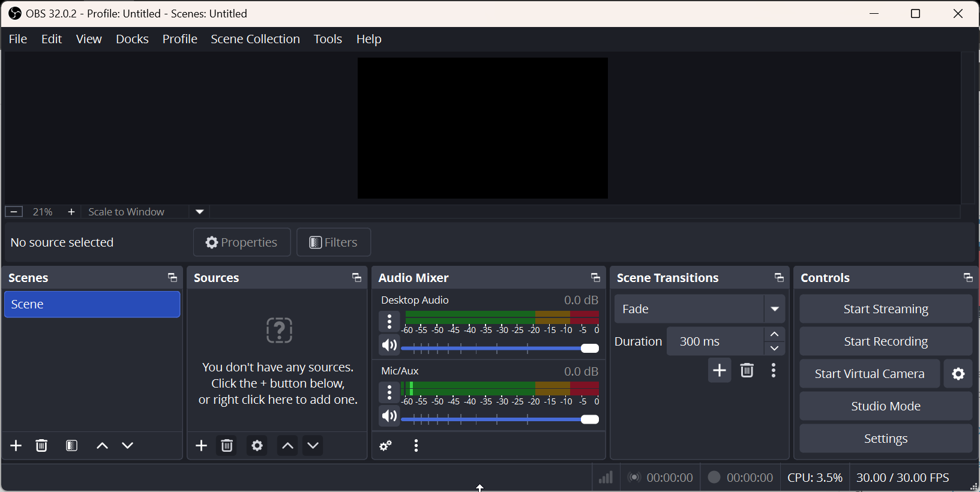The width and height of the screenshot is (980, 492).
Task: Open Virtual Camera settings gear
Action: [958, 374]
